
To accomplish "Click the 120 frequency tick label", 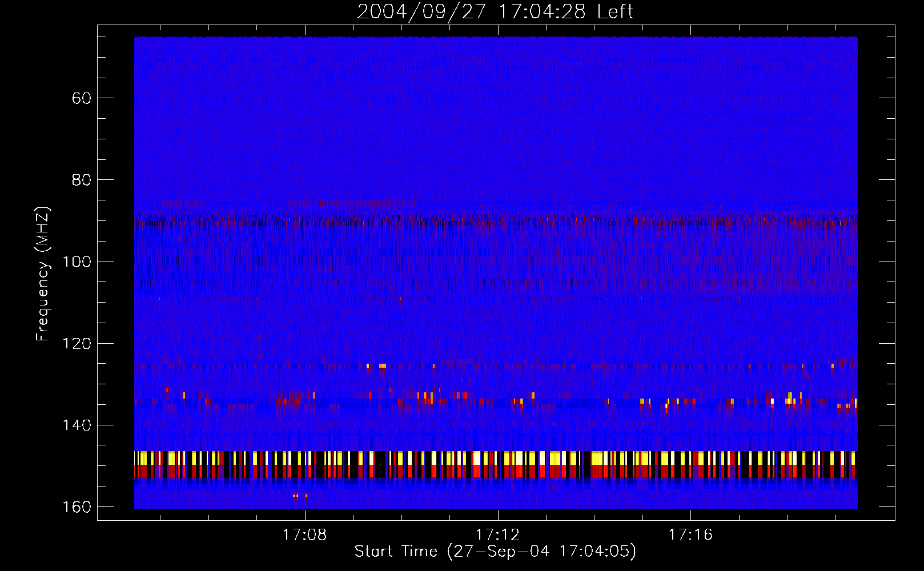I will [77, 344].
